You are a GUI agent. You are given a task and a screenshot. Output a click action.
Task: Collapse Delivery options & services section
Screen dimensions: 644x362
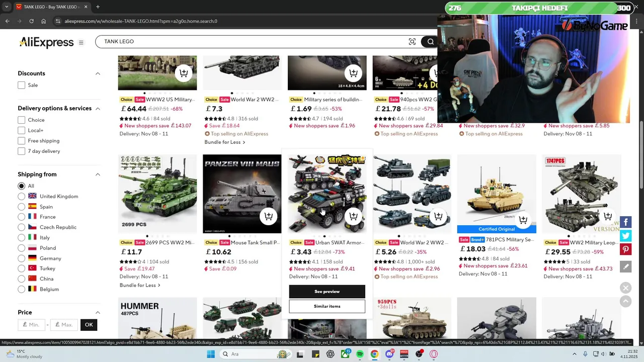click(98, 109)
